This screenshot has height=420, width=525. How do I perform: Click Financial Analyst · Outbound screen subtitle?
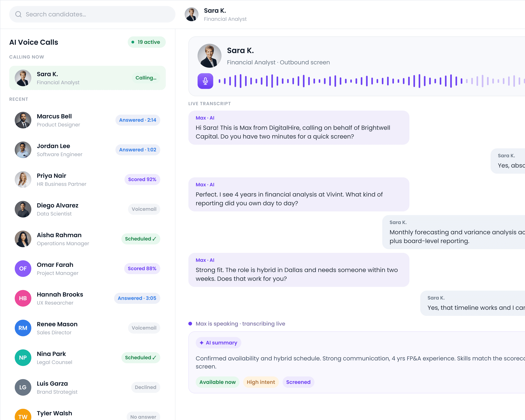point(278,63)
